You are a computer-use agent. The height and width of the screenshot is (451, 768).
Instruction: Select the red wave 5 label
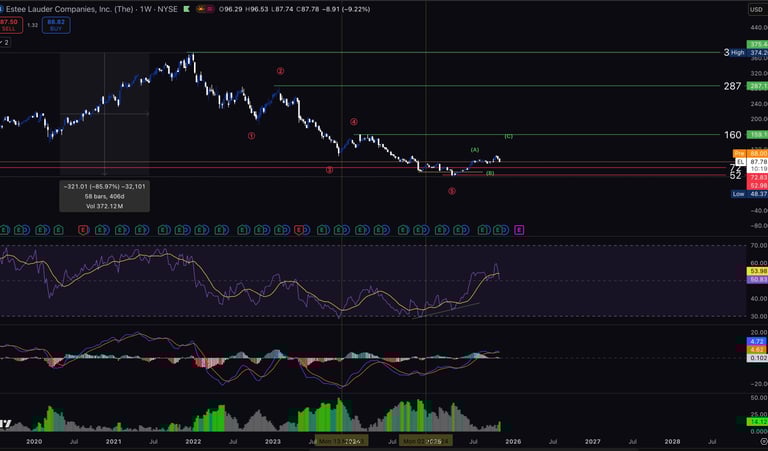point(452,191)
